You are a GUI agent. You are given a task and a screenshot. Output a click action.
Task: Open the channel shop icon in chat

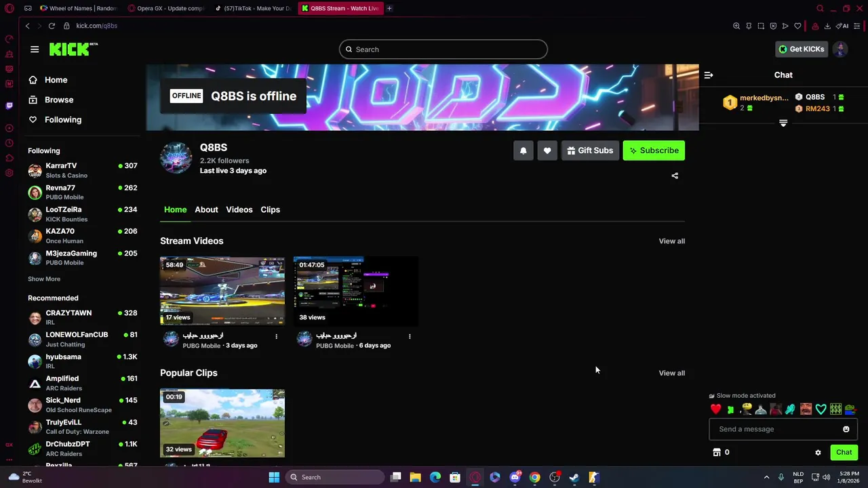[x=717, y=452]
